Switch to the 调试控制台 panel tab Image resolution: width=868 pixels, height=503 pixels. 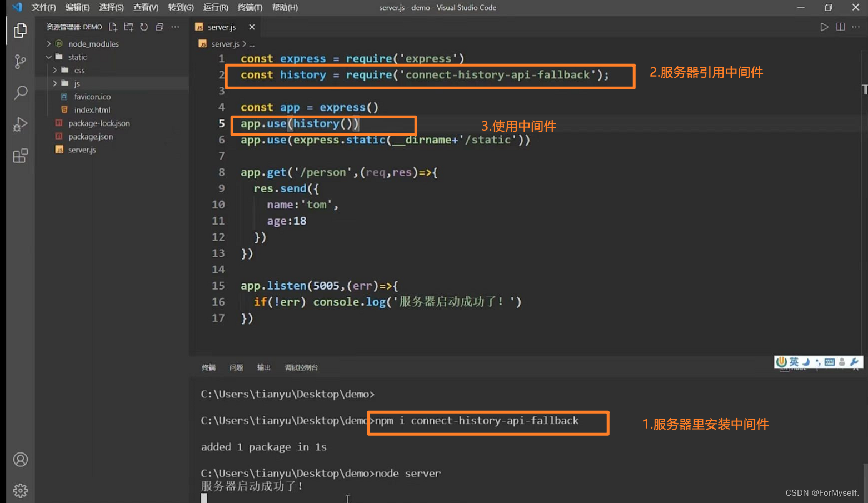(301, 367)
